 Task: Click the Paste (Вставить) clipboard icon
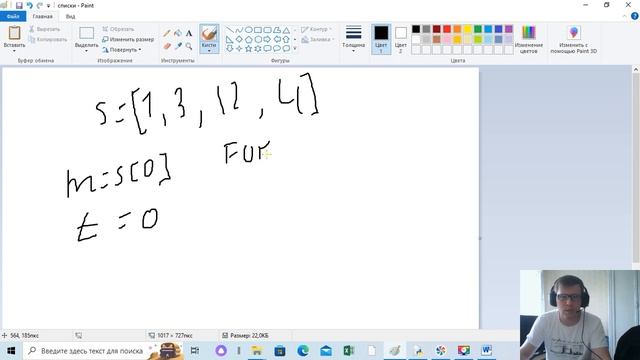(14, 33)
